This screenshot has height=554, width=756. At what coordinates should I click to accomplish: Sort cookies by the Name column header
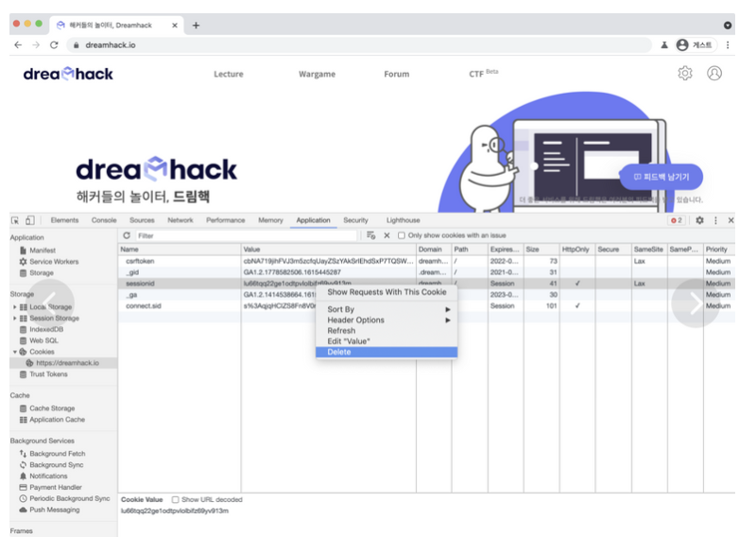(x=180, y=250)
